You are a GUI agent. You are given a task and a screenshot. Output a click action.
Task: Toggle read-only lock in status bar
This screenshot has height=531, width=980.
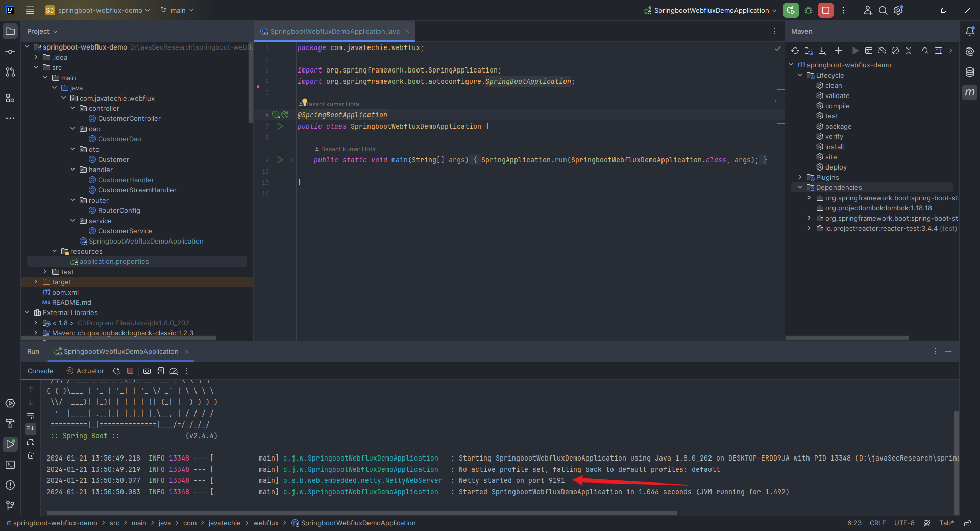[967, 523]
